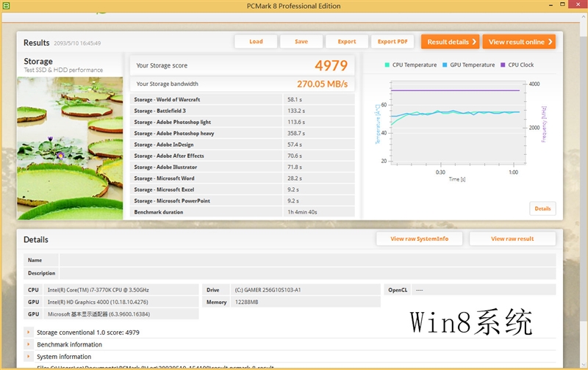
Task: Expand the System information section
Action: [29, 357]
